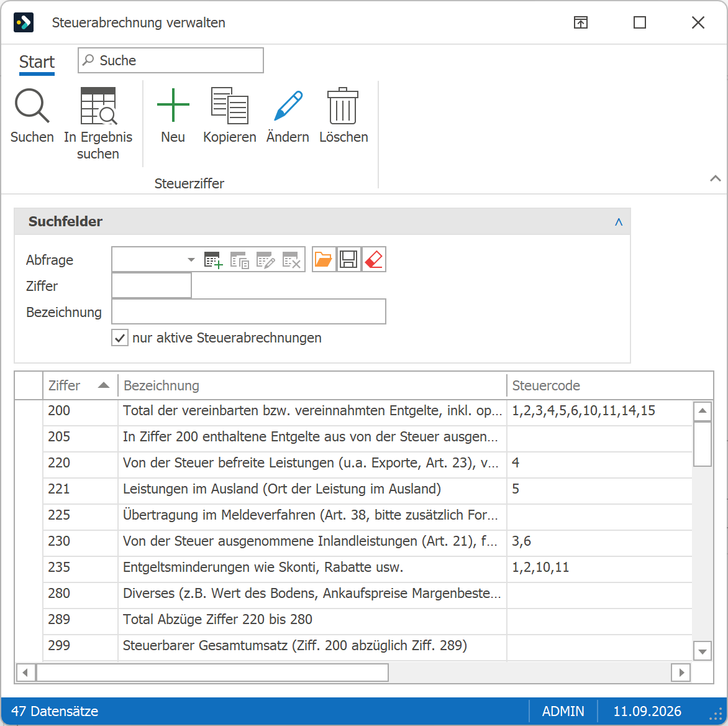
Task: Focus the Bezeichnung input field
Action: click(x=249, y=311)
